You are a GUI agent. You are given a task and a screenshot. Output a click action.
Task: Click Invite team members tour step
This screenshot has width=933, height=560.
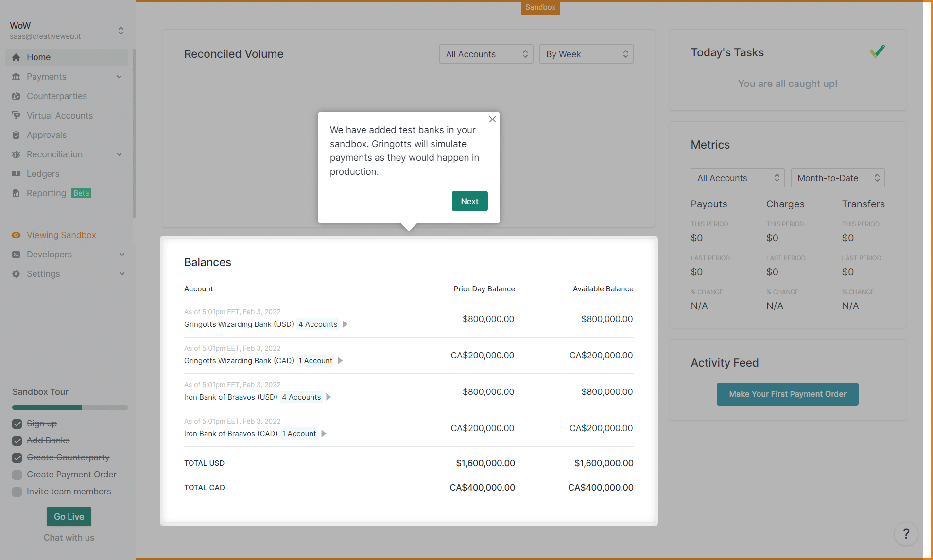point(69,492)
